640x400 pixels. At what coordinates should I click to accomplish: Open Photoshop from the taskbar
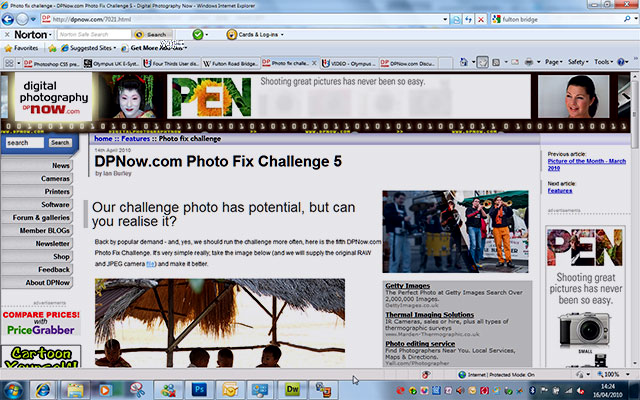point(199,389)
